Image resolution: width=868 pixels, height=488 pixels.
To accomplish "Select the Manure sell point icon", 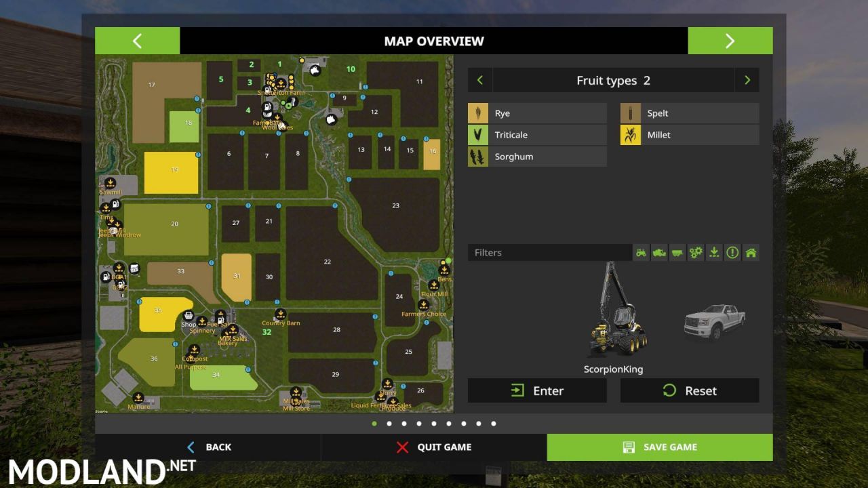I will (x=138, y=397).
